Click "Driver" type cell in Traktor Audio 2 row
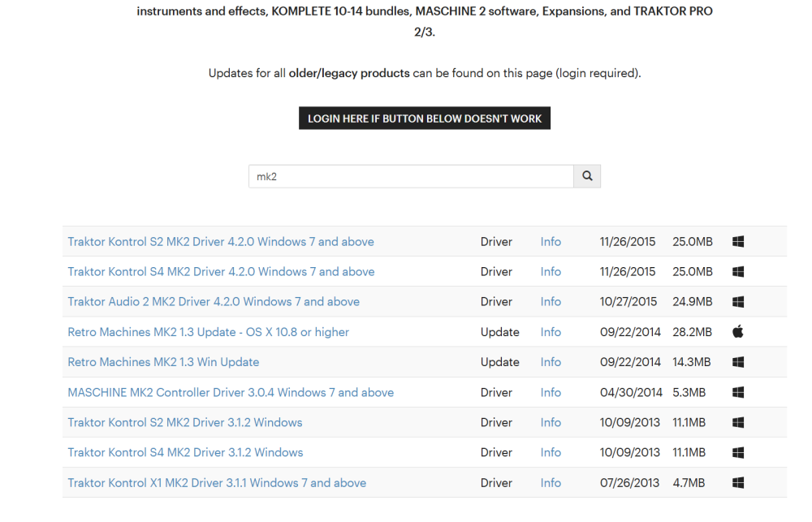 [x=496, y=301]
